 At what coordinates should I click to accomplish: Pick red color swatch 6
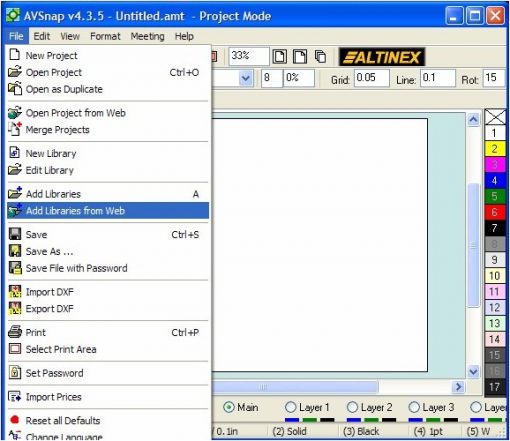[x=495, y=212]
